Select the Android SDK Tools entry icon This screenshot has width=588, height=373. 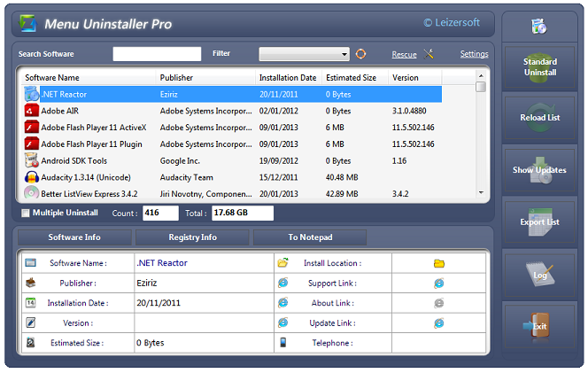[x=32, y=160]
